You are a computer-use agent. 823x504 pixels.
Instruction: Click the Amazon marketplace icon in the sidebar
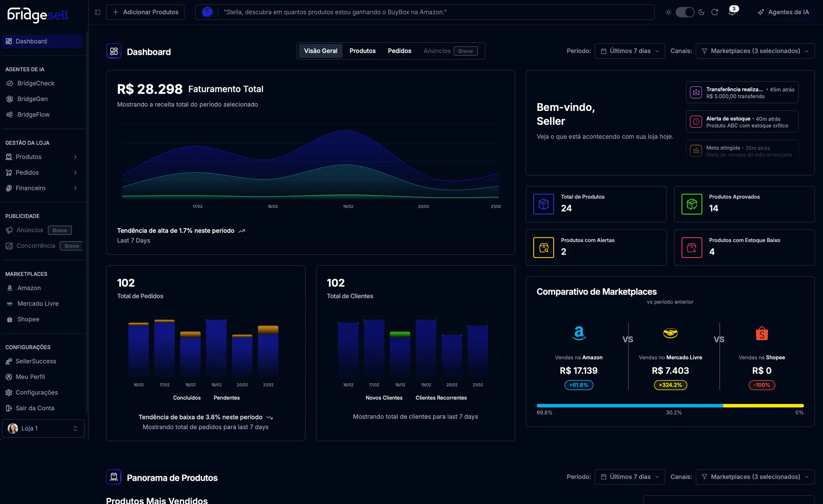point(10,288)
